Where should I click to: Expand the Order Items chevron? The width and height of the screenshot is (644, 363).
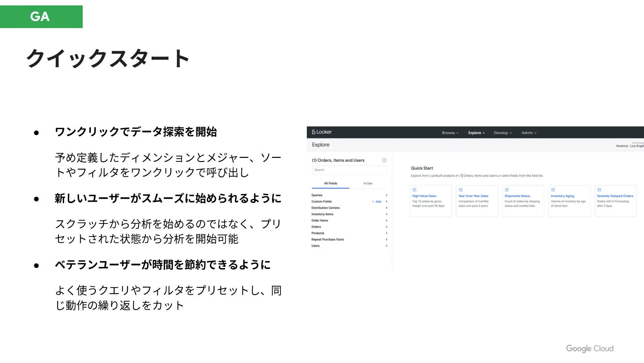[386, 220]
